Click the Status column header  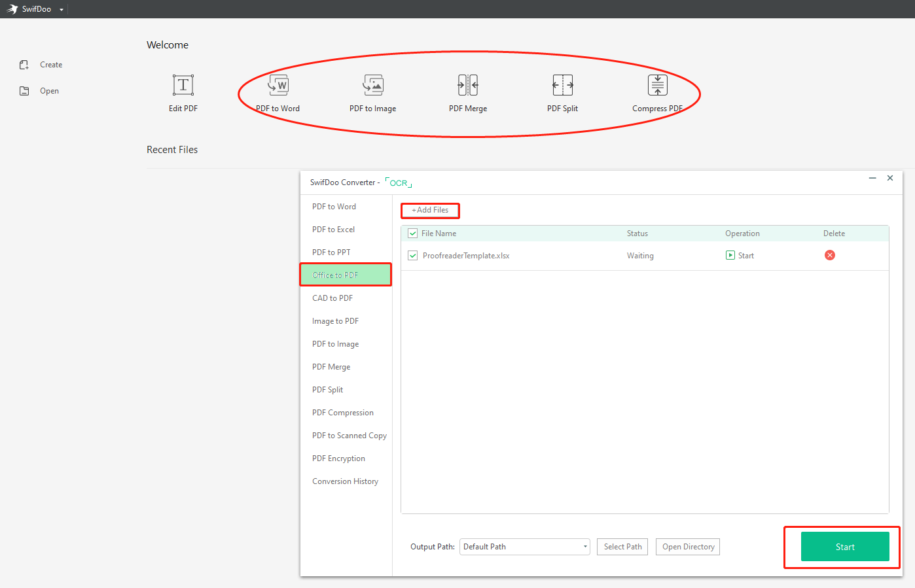click(x=637, y=233)
